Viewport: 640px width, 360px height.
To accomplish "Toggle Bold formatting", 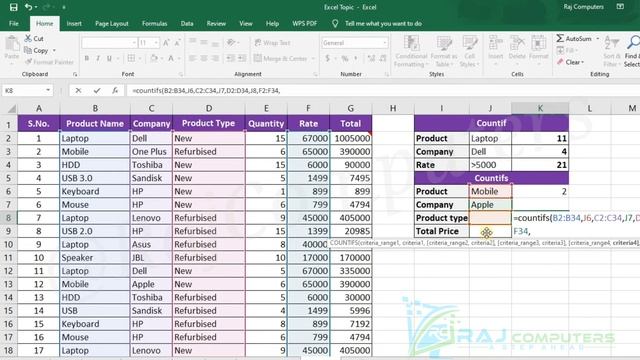I will 87,58.
